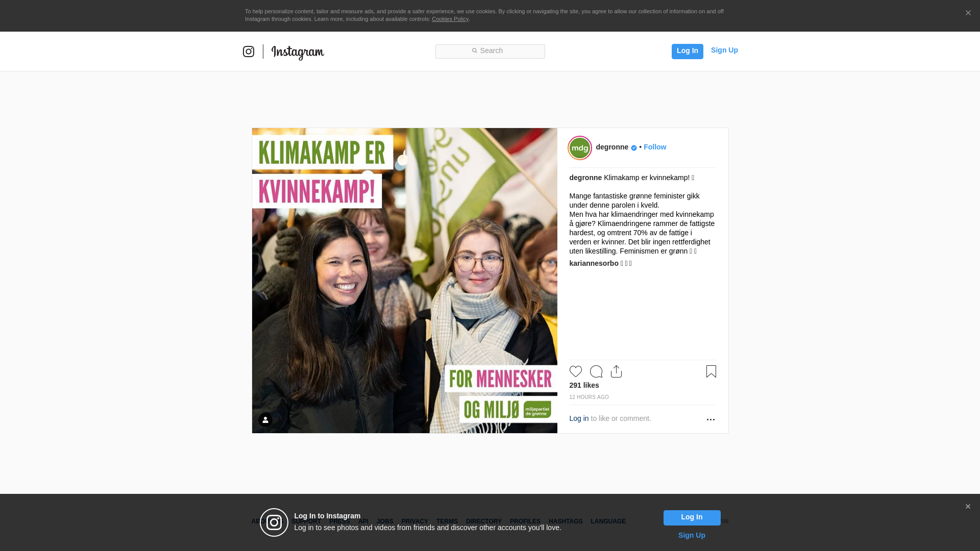
Task: Open DIRECTORY footer link
Action: [483, 521]
